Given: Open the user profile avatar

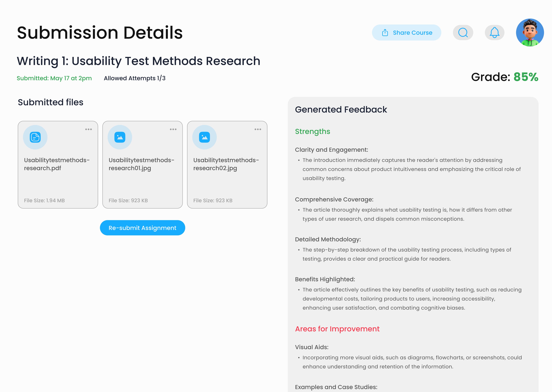Looking at the screenshot, I should coord(530,33).
